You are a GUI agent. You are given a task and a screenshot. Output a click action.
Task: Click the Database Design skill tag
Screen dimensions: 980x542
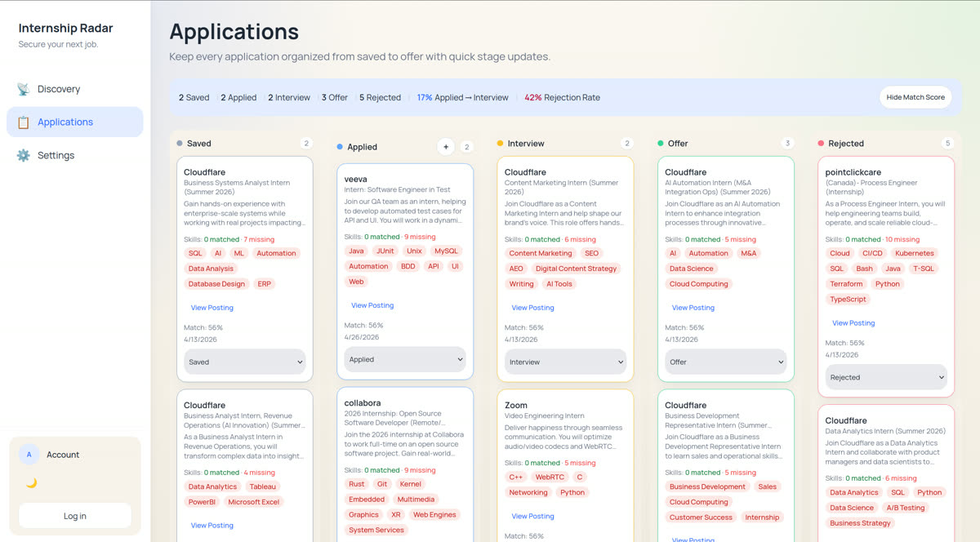click(216, 284)
